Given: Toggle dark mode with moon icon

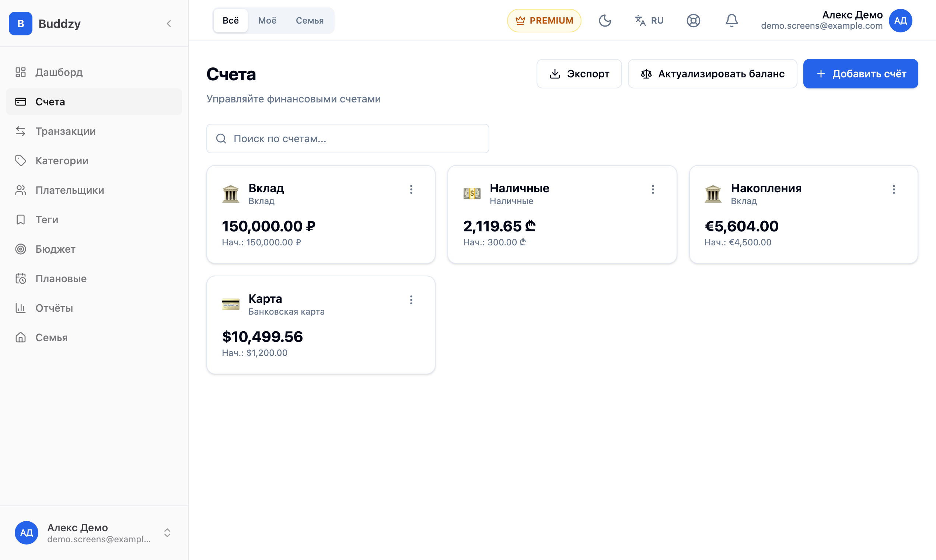Looking at the screenshot, I should point(605,20).
